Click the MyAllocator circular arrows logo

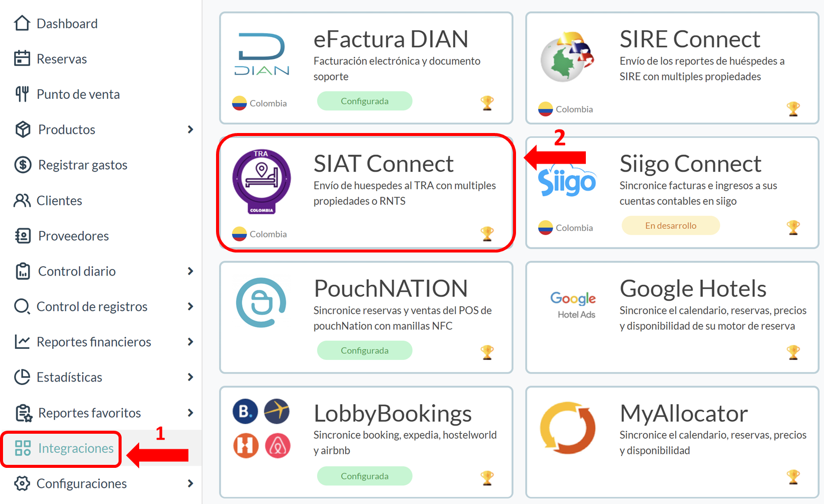coord(567,428)
